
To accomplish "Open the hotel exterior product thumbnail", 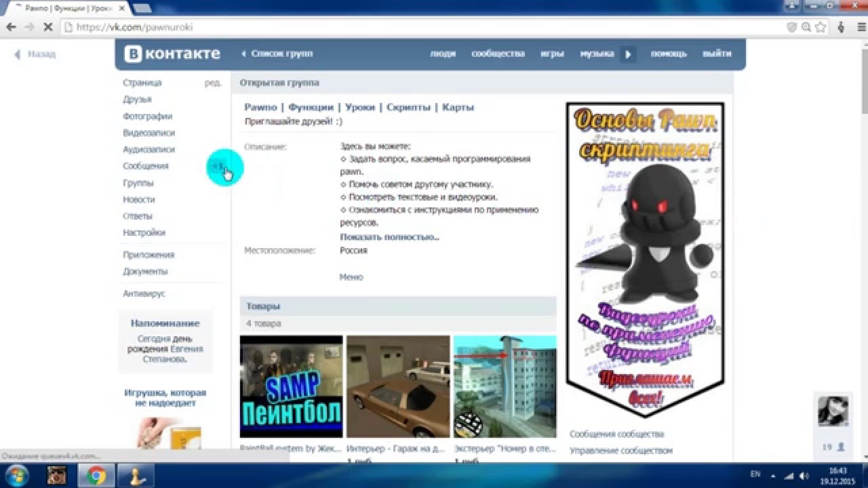I will click(x=505, y=386).
